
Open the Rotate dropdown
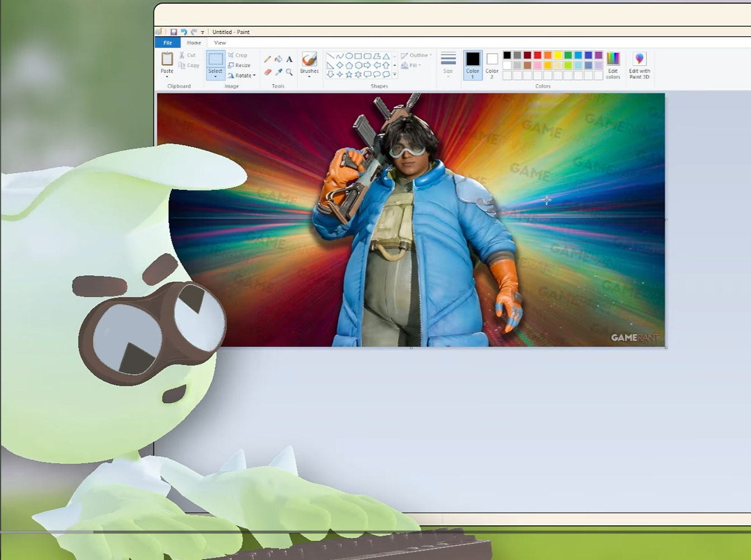(x=241, y=75)
